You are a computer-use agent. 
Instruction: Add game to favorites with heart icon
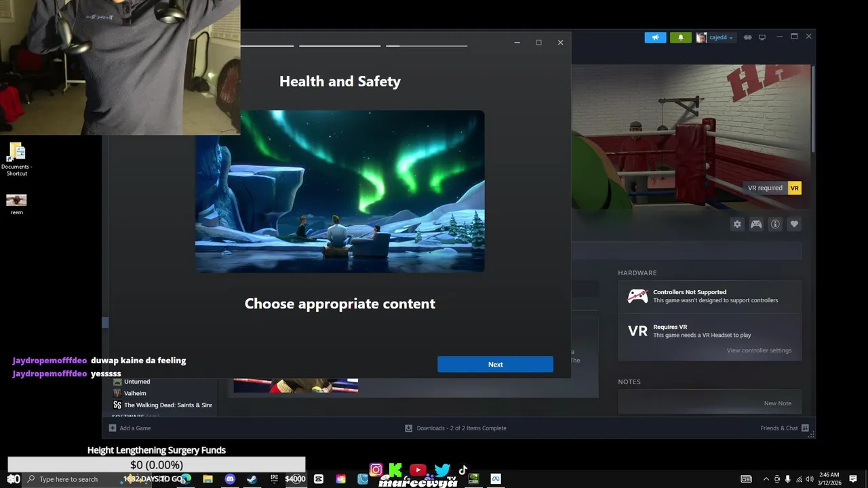[x=794, y=224]
